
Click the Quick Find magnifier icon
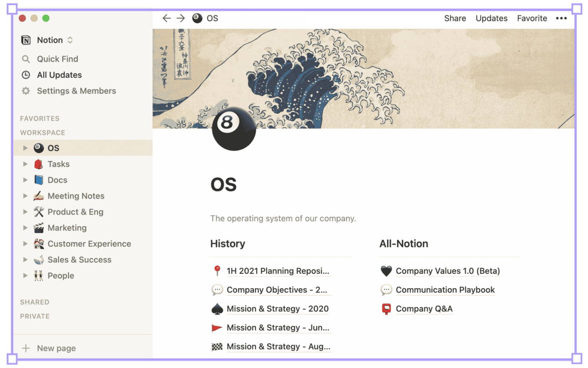(26, 59)
